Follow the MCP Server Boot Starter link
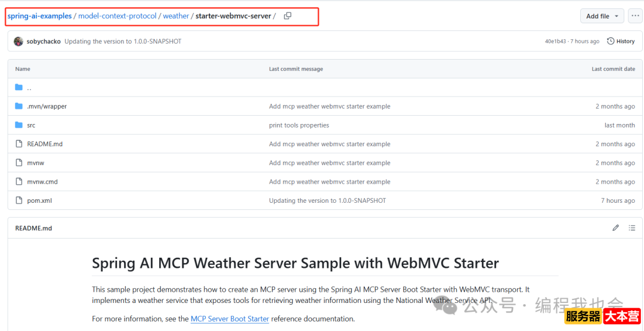 coord(230,318)
